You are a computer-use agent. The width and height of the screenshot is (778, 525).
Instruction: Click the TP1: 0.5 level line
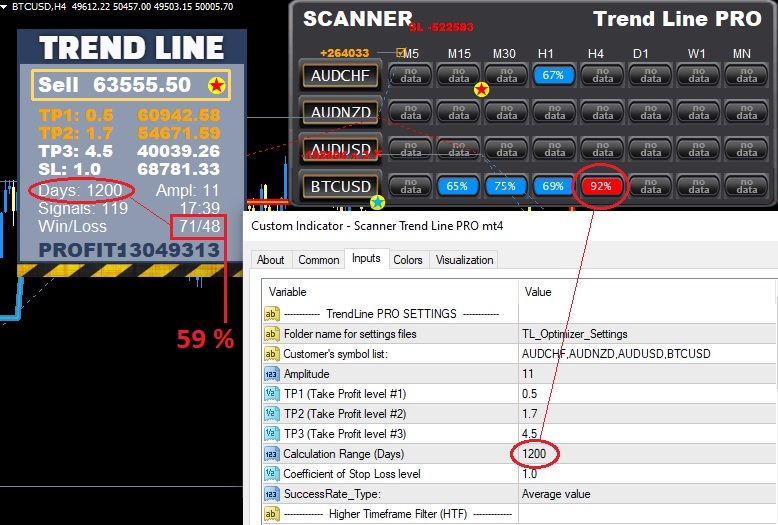pyautogui.click(x=129, y=115)
